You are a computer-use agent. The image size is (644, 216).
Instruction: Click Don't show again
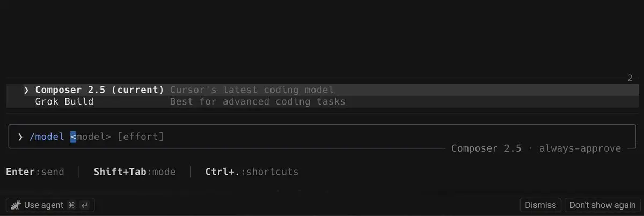tap(602, 205)
